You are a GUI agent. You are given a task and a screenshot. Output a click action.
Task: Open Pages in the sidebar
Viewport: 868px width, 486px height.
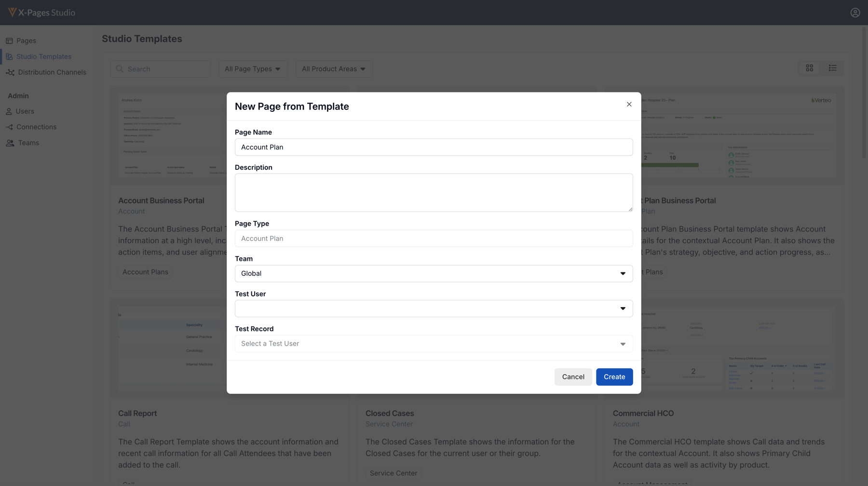click(26, 41)
